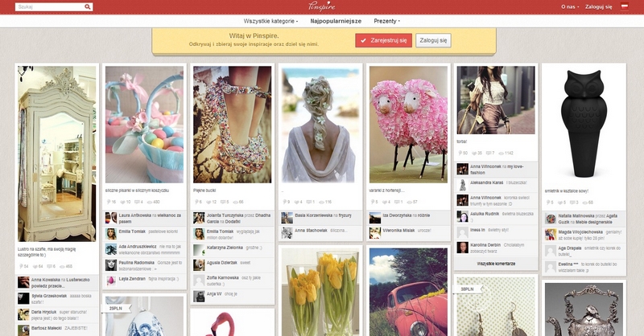Click the heart icon on the owl bottle stopper pin
Screen dimensions: 644x336
[x=559, y=203]
